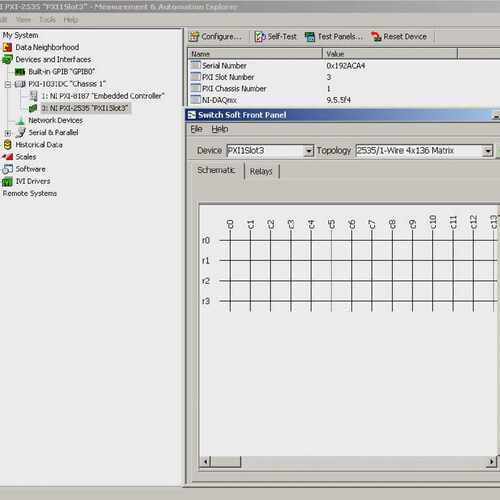Open the File menu in Soft Front Panel
This screenshot has width=500, height=500.
196,129
